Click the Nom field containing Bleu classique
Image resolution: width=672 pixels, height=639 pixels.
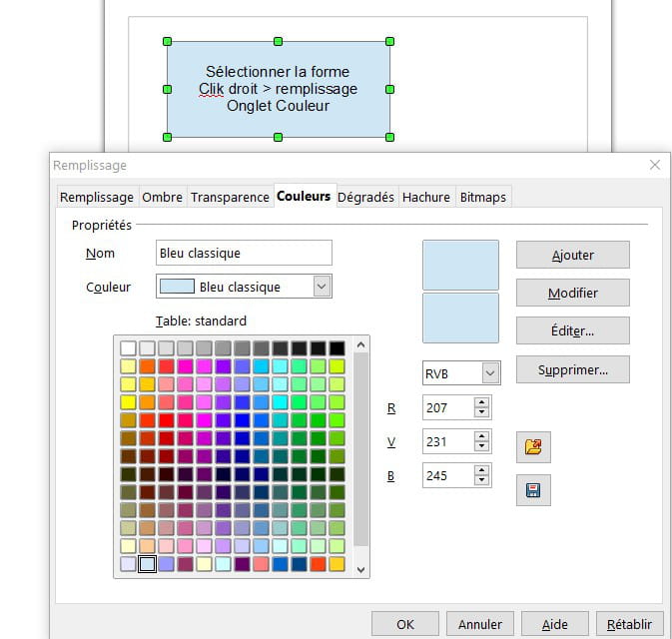point(244,253)
